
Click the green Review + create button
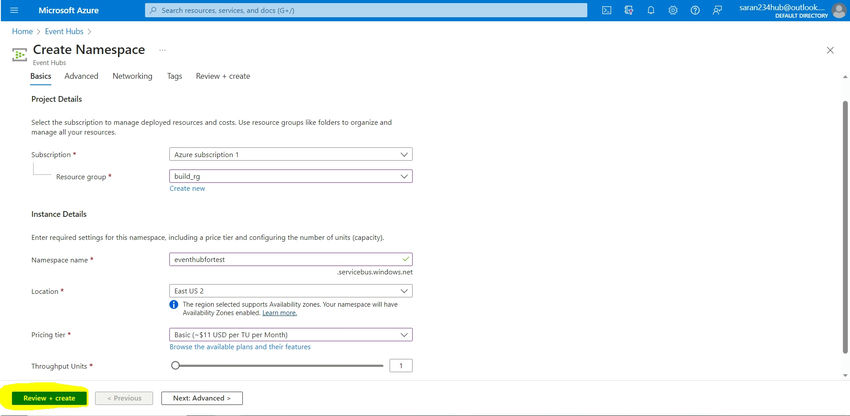tap(49, 398)
